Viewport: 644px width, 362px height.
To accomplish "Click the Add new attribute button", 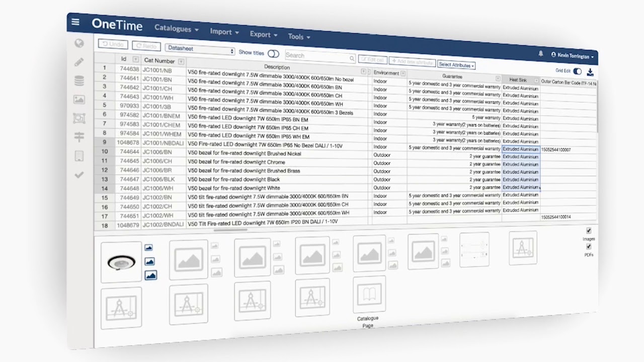I will pyautogui.click(x=412, y=62).
